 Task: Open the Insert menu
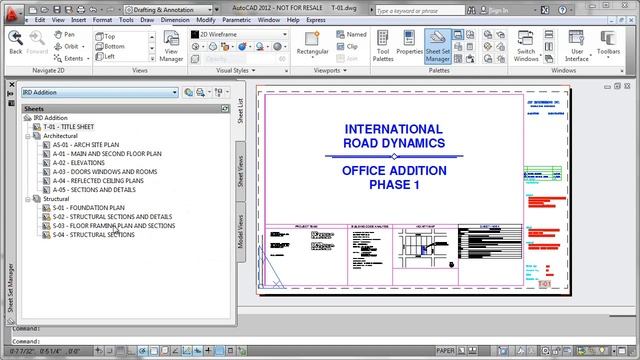point(79,20)
